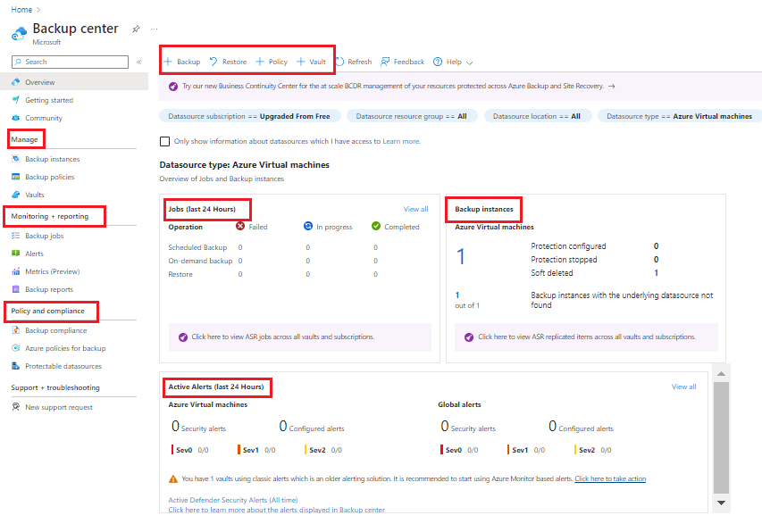
Task: Expand the Help dropdown chevron
Action: tap(470, 62)
